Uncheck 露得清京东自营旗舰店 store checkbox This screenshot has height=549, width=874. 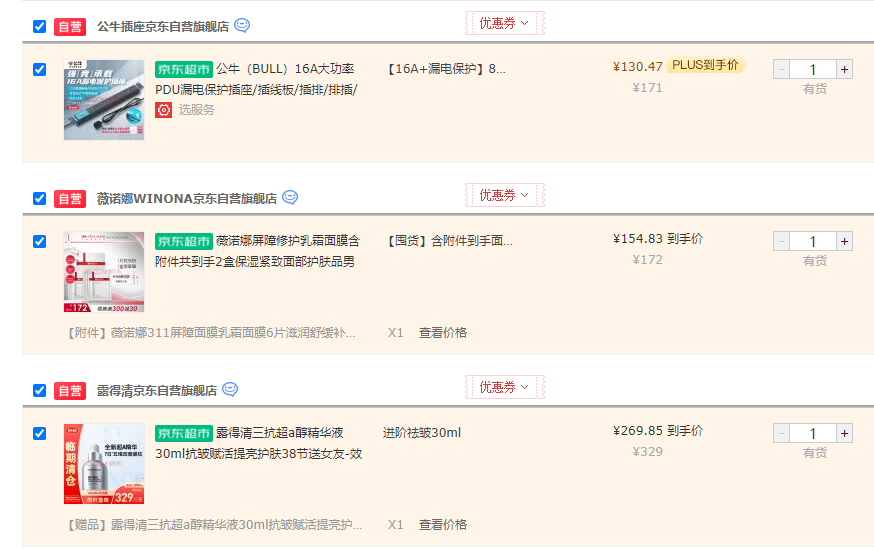(x=40, y=390)
